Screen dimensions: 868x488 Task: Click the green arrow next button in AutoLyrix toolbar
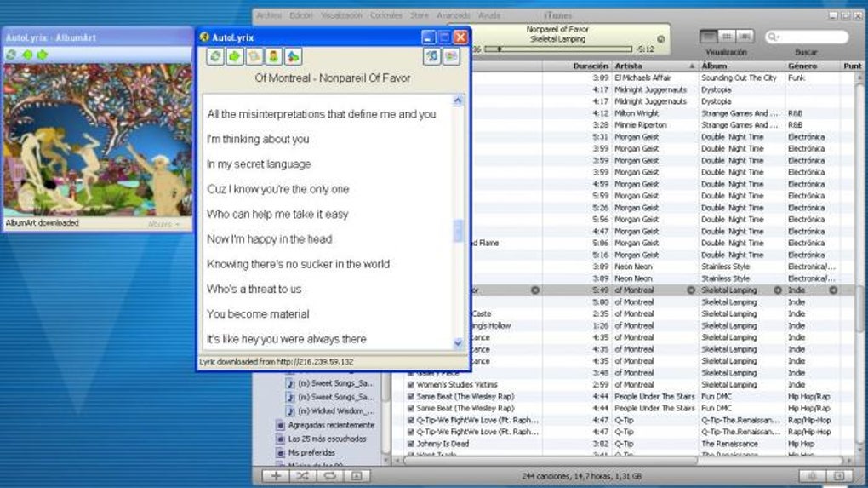[235, 56]
